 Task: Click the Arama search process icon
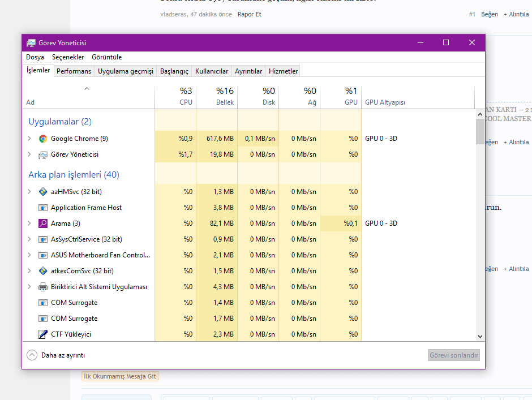point(43,223)
